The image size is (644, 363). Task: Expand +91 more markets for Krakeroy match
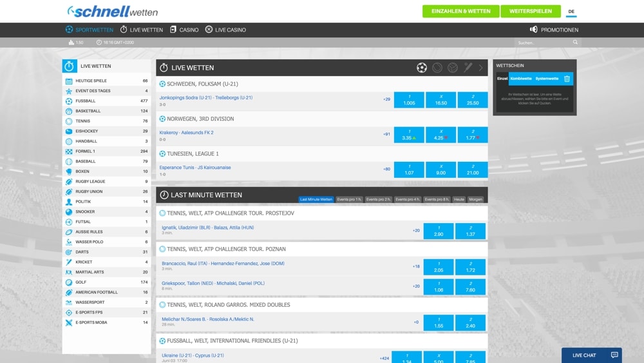(x=386, y=134)
